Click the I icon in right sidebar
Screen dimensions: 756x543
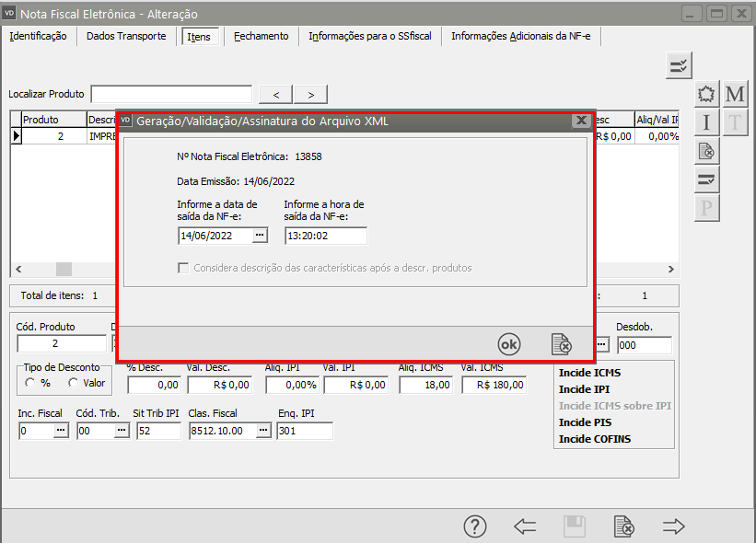pyautogui.click(x=706, y=122)
